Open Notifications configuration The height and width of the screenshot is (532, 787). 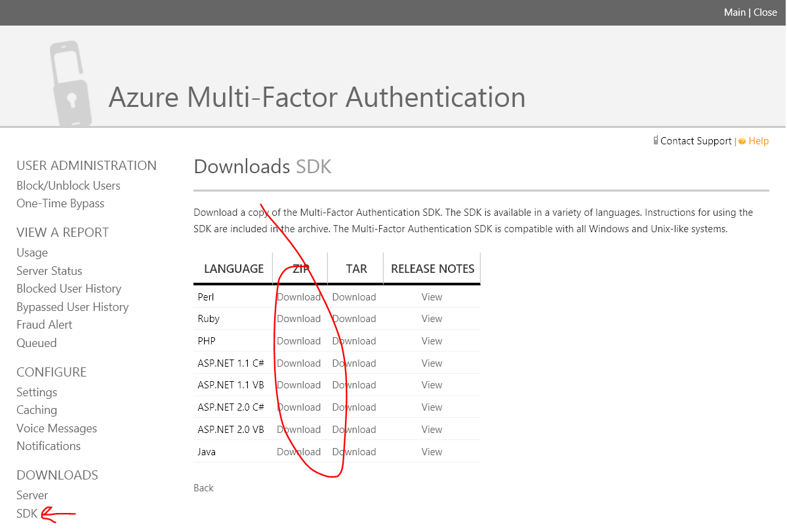pyautogui.click(x=49, y=446)
